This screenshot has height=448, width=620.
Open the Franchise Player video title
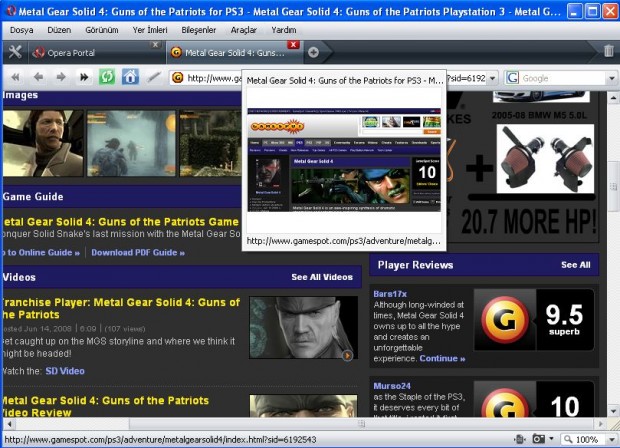click(x=121, y=308)
